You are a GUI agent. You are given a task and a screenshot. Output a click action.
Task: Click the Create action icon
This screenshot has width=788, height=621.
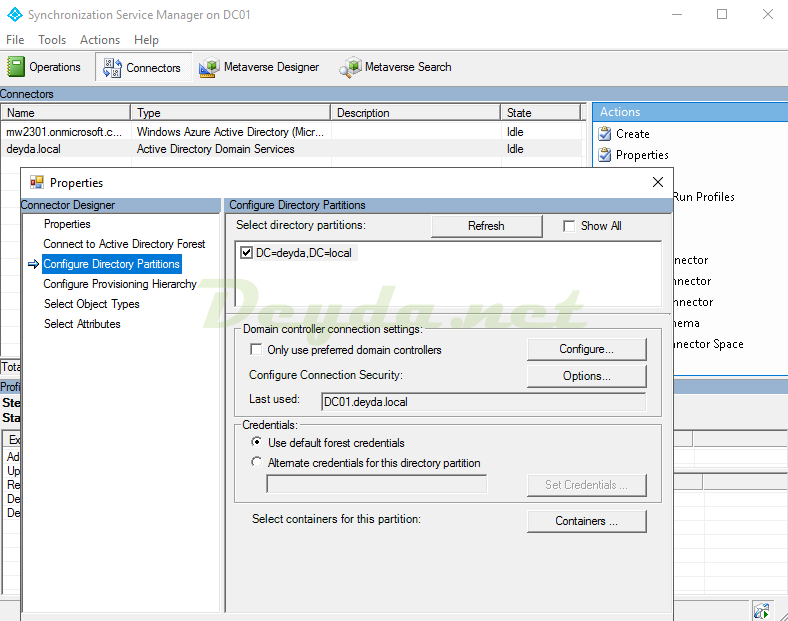coord(605,134)
